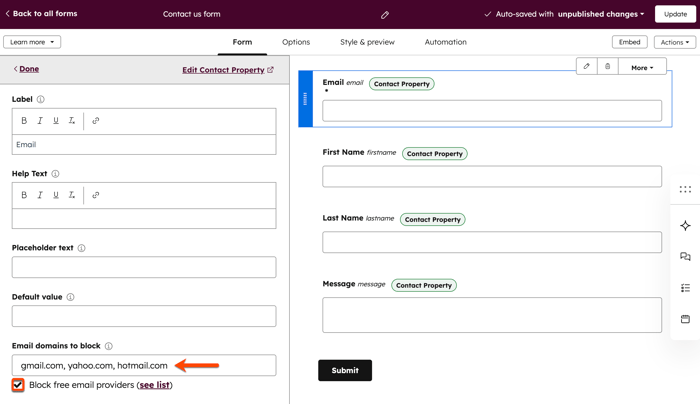The width and height of the screenshot is (700, 404).
Task: Click the edit pencil on Email field
Action: click(x=587, y=67)
